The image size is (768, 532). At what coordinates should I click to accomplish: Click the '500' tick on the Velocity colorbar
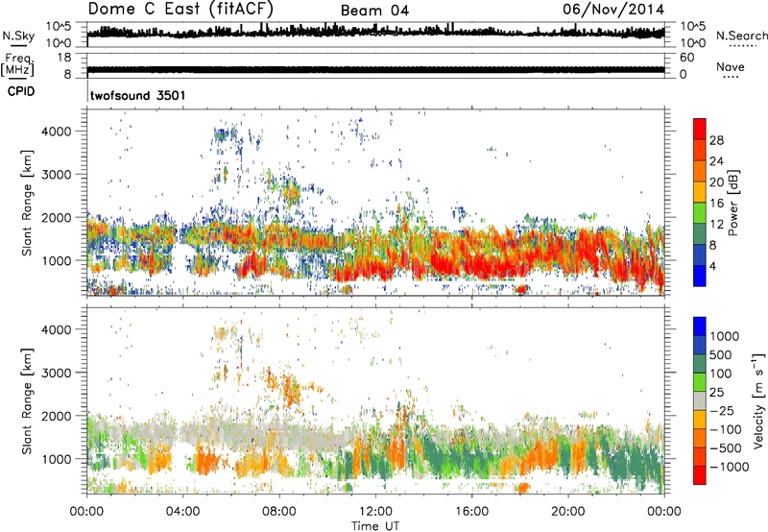pyautogui.click(x=721, y=355)
